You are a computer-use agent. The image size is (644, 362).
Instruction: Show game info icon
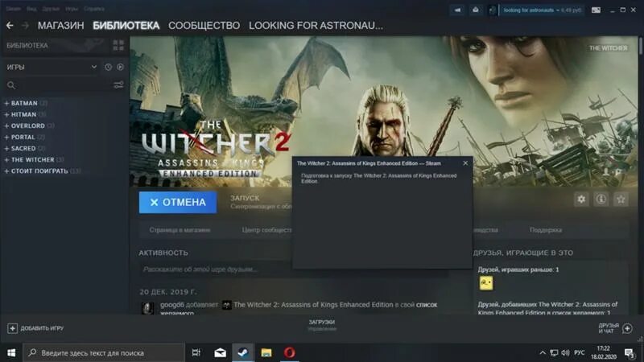point(601,200)
